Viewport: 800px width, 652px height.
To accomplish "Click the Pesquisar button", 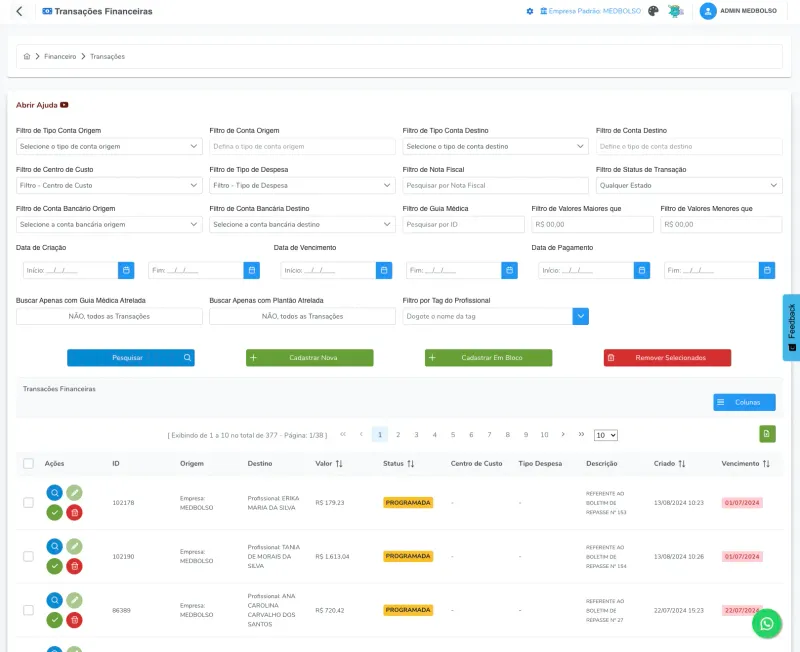I will (131, 358).
